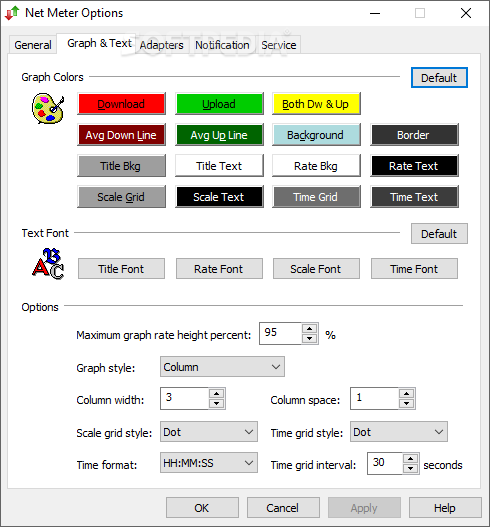Cancel the options dialog
The width and height of the screenshot is (490, 527).
coord(283,508)
